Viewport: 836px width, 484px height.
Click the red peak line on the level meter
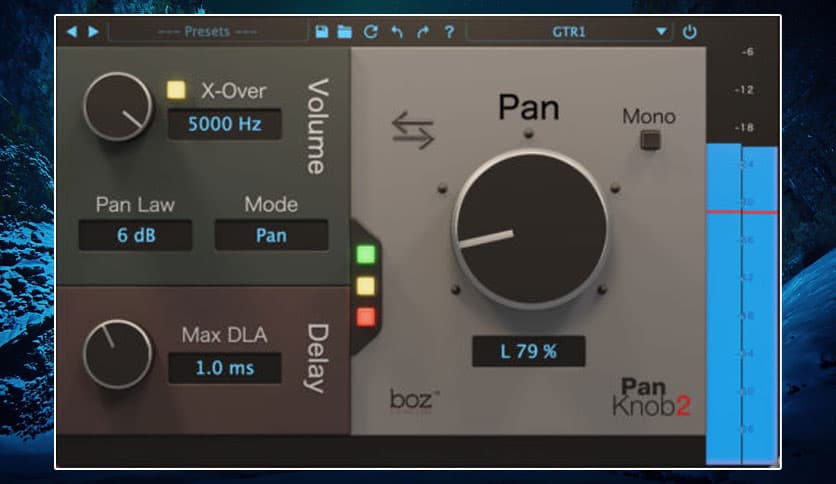coord(742,212)
